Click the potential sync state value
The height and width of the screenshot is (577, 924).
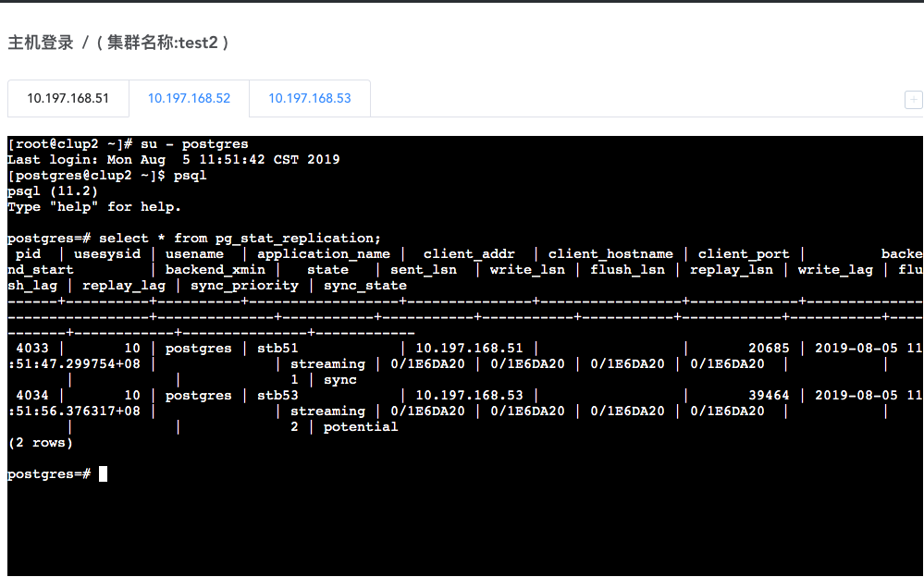point(361,426)
